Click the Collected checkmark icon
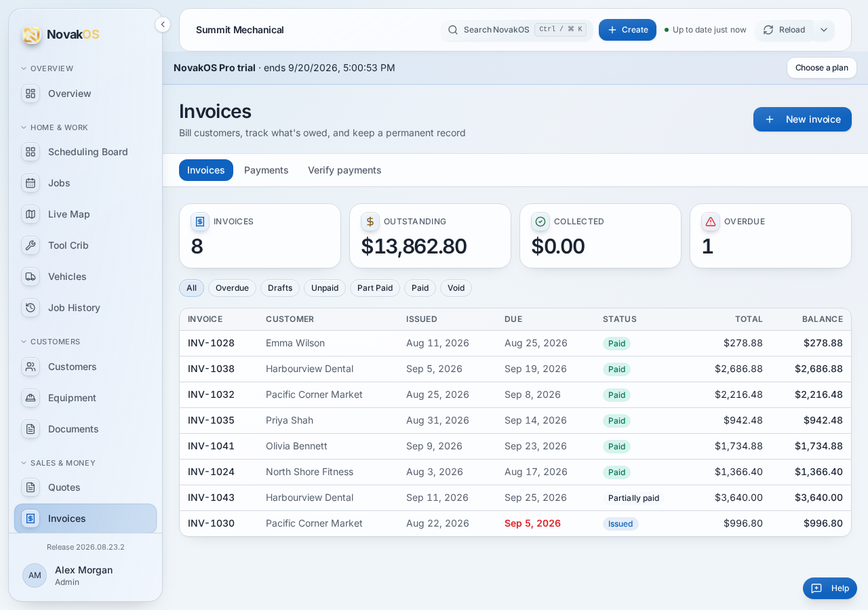868x610 pixels. pos(540,222)
